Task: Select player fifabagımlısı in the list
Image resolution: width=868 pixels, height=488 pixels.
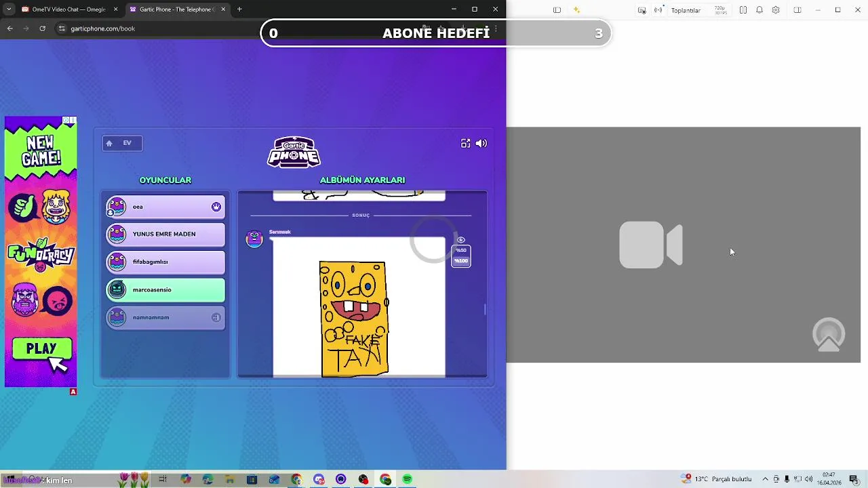Action: click(165, 262)
